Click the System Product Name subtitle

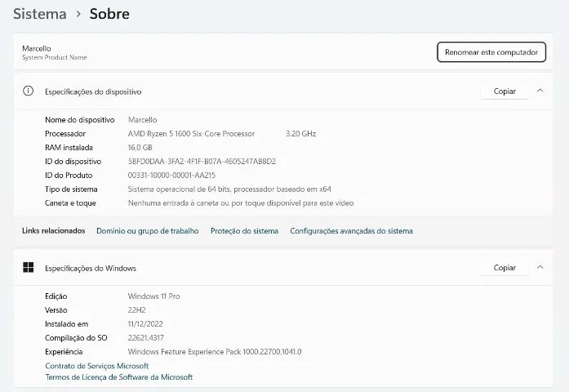(x=55, y=57)
